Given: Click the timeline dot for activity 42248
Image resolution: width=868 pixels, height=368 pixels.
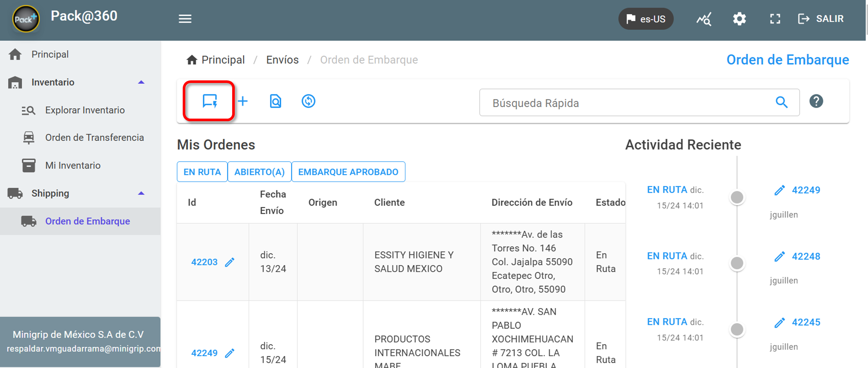Looking at the screenshot, I should (737, 263).
